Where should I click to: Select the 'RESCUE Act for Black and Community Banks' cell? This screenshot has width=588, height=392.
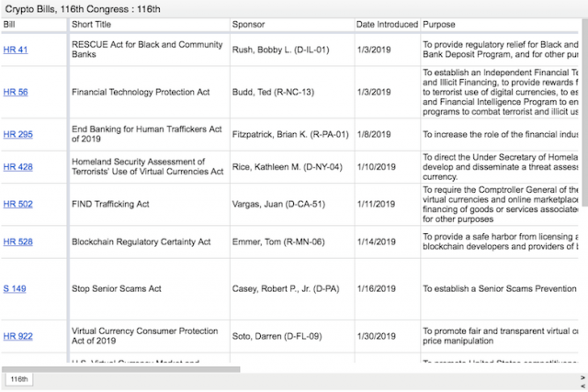[x=149, y=50]
